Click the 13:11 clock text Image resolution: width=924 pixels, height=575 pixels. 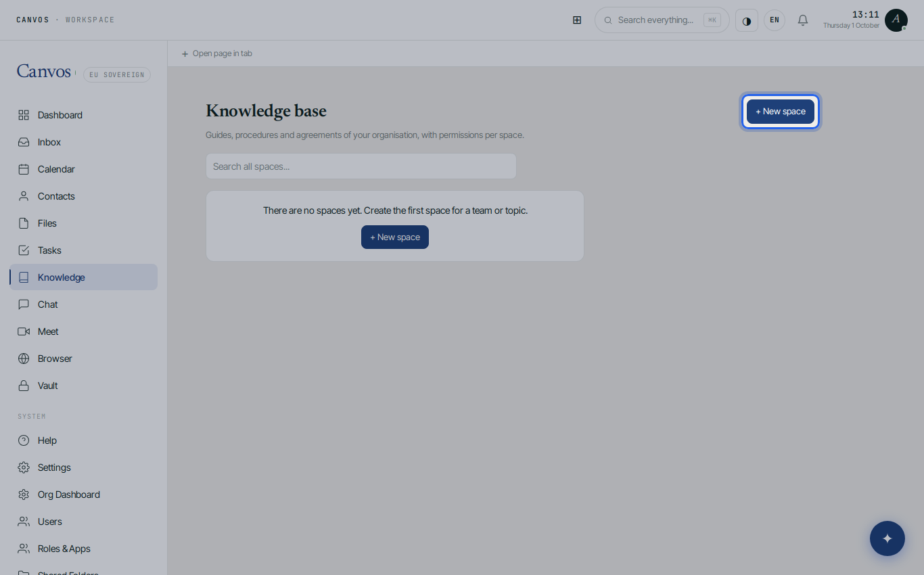866,14
